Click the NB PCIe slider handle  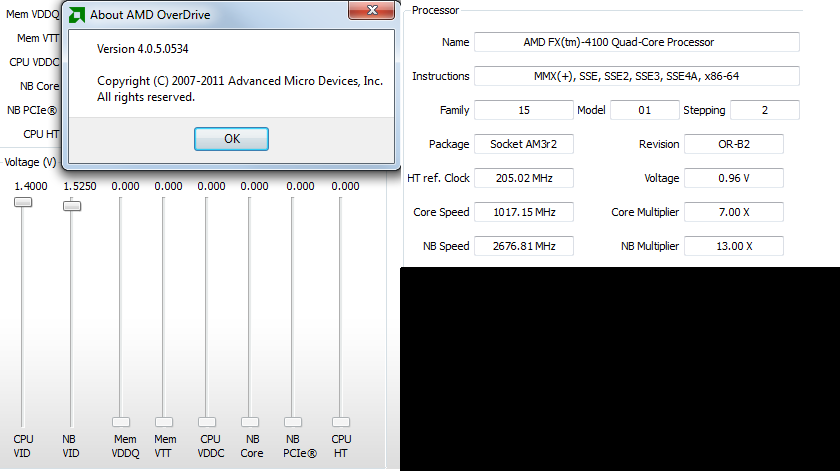point(293,422)
